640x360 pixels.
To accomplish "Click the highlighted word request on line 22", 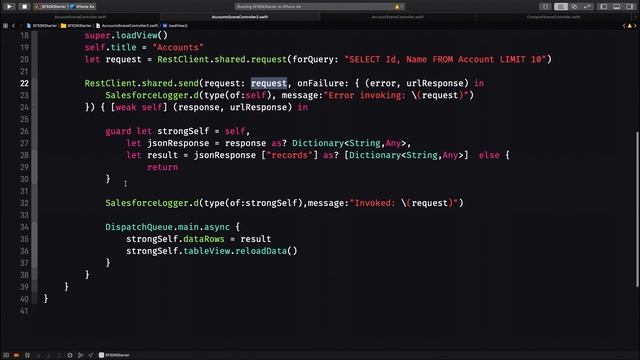I will pyautogui.click(x=269, y=83).
